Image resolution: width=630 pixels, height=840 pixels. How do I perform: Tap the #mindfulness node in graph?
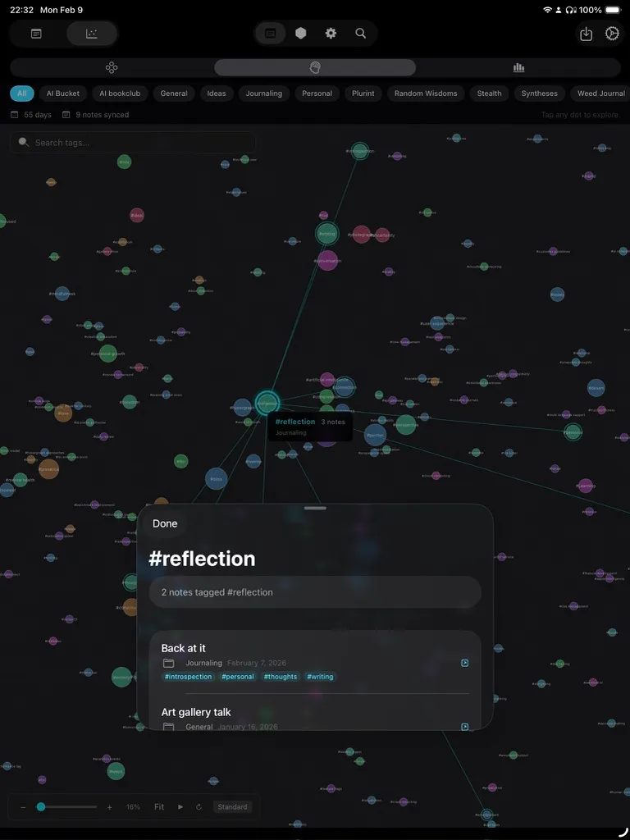tap(62, 294)
